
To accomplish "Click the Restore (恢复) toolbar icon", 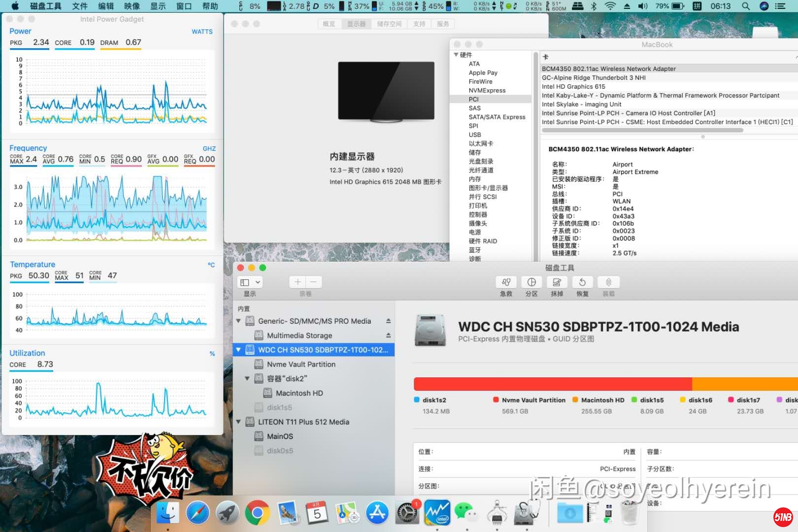I will (582, 282).
